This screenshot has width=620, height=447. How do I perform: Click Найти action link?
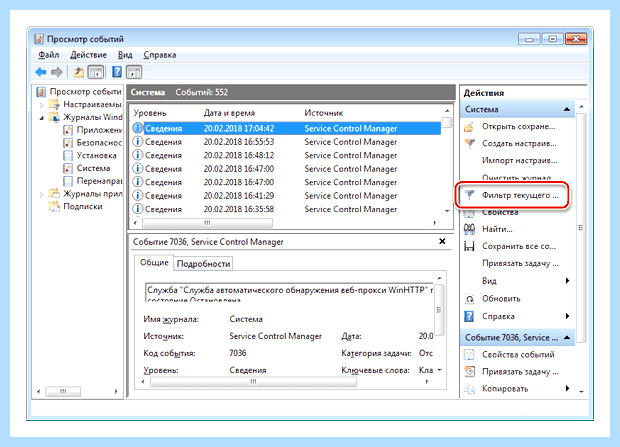tap(497, 229)
